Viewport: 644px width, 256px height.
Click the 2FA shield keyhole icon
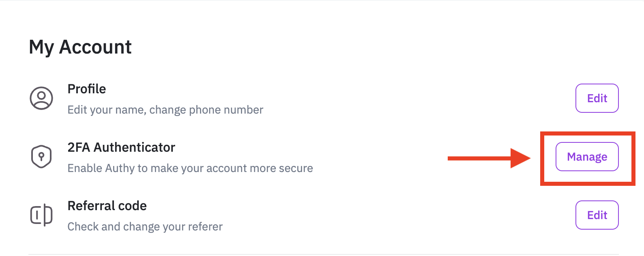pyautogui.click(x=41, y=157)
